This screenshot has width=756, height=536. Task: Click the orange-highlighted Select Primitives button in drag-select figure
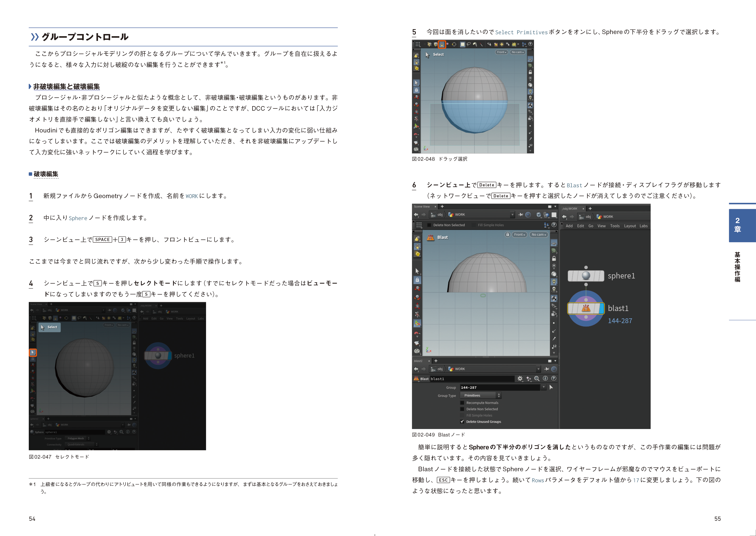click(x=442, y=44)
